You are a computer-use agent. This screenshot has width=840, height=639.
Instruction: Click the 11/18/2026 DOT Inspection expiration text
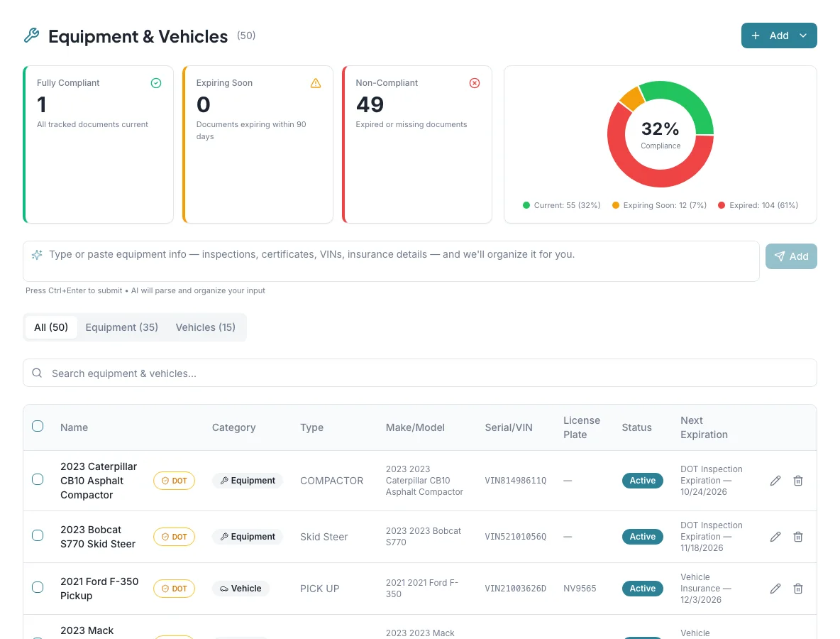(712, 537)
